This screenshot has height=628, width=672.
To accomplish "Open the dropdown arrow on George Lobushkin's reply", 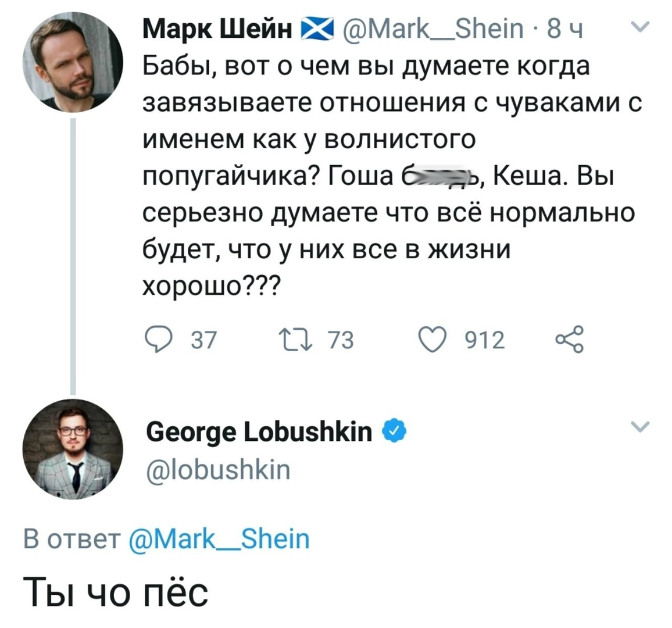I will [x=639, y=427].
